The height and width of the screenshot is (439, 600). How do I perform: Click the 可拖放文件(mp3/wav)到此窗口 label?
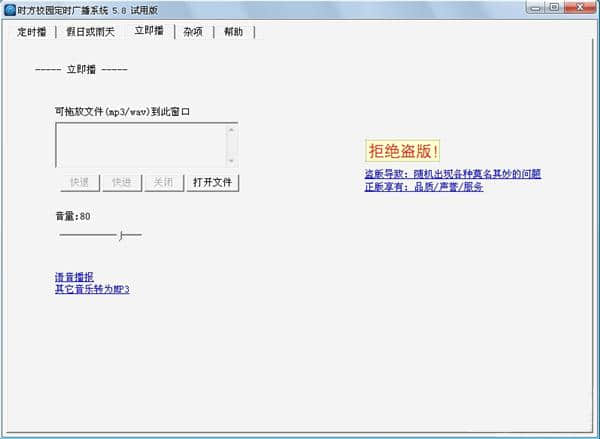pos(123,112)
